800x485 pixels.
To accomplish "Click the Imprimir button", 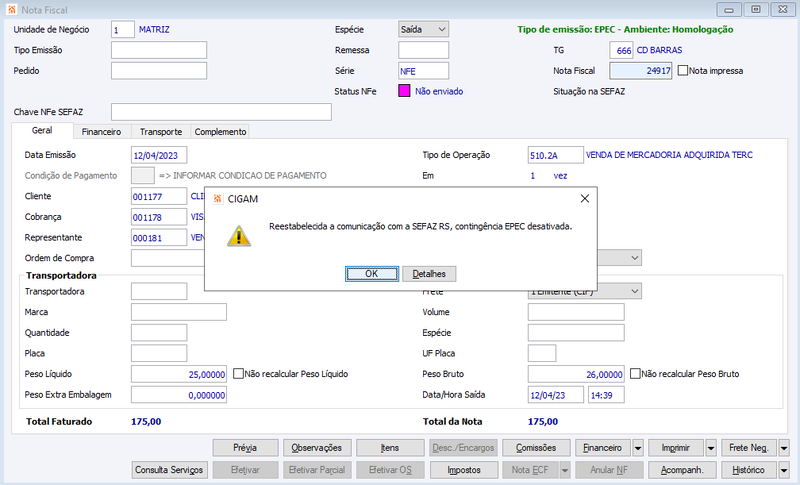I will [x=676, y=448].
